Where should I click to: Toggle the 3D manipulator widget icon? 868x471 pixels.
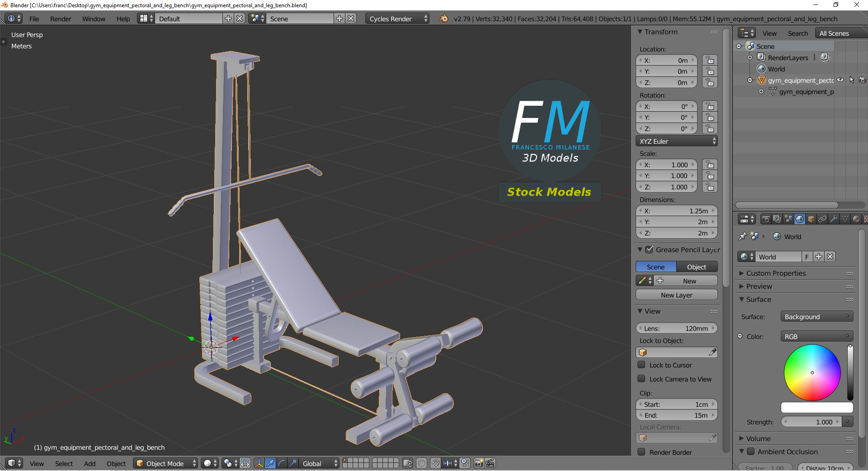[x=259, y=463]
